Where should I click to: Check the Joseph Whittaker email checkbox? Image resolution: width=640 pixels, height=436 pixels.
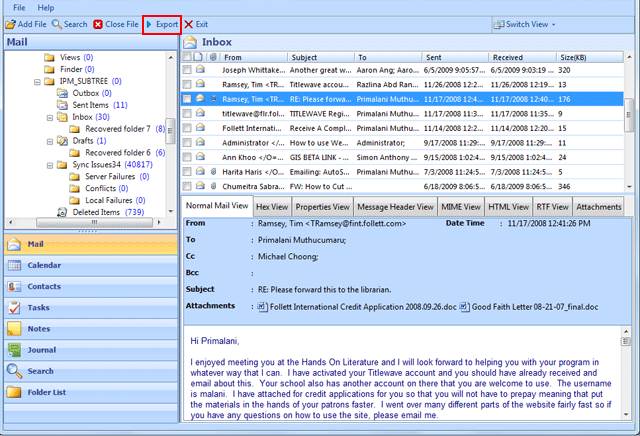pos(187,70)
